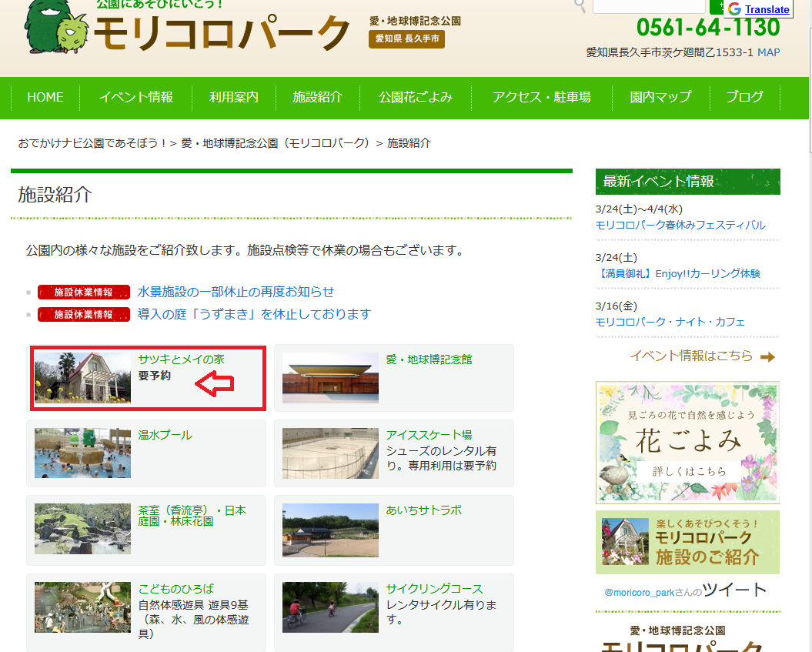Click the あいちサトラボ field thumbnail

(x=330, y=530)
